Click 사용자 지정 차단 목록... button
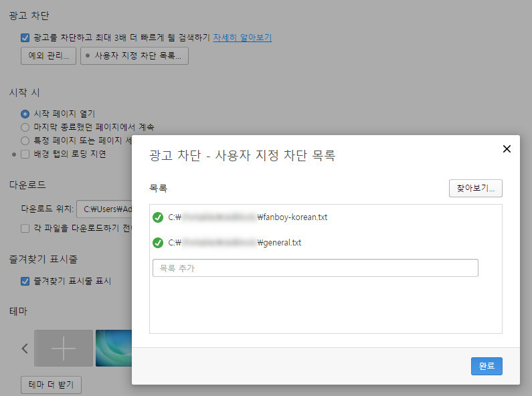 tap(135, 56)
